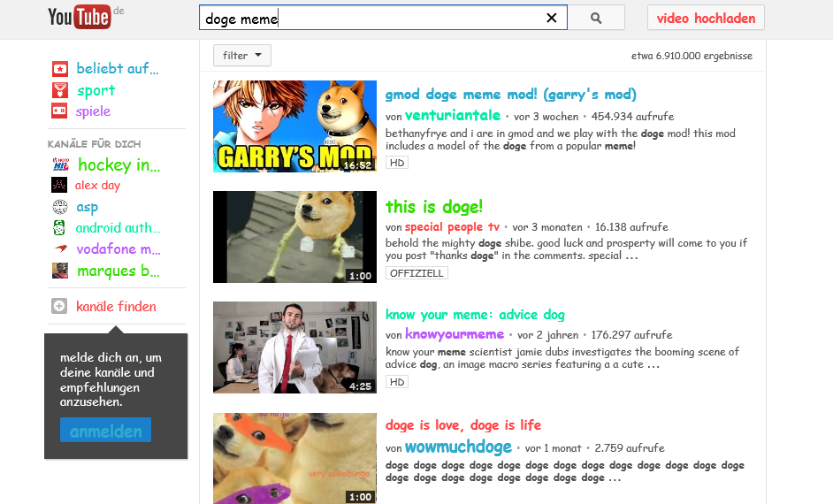This screenshot has height=504, width=833.
Task: Click the '454.934 aufrufe' view count
Action: pos(633,117)
